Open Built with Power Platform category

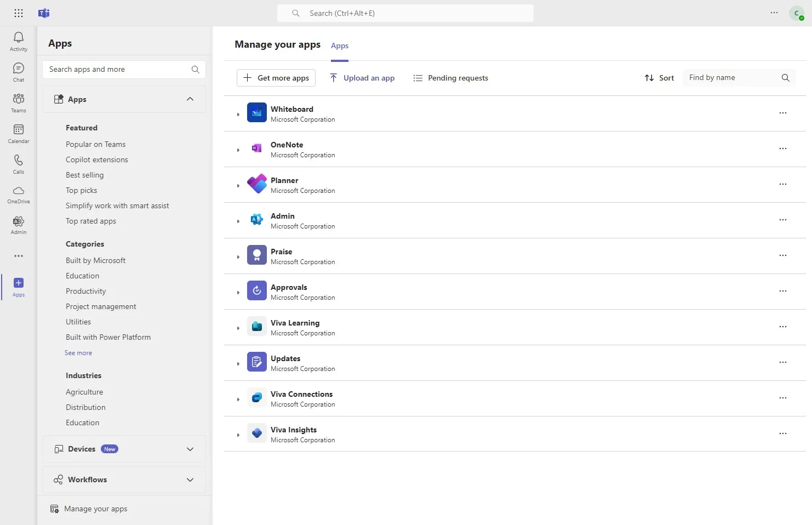(x=108, y=337)
